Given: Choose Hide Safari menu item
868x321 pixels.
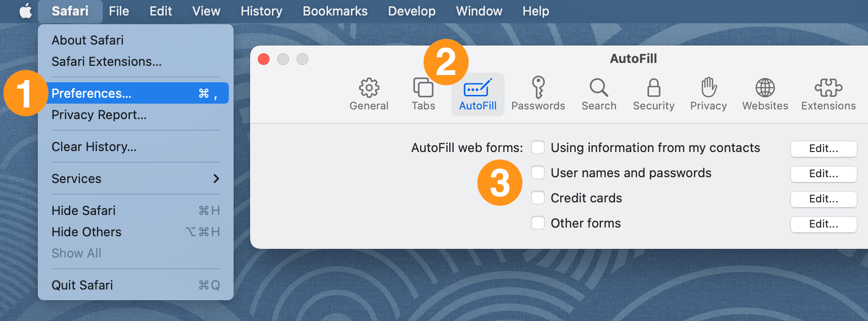Looking at the screenshot, I should point(135,211).
